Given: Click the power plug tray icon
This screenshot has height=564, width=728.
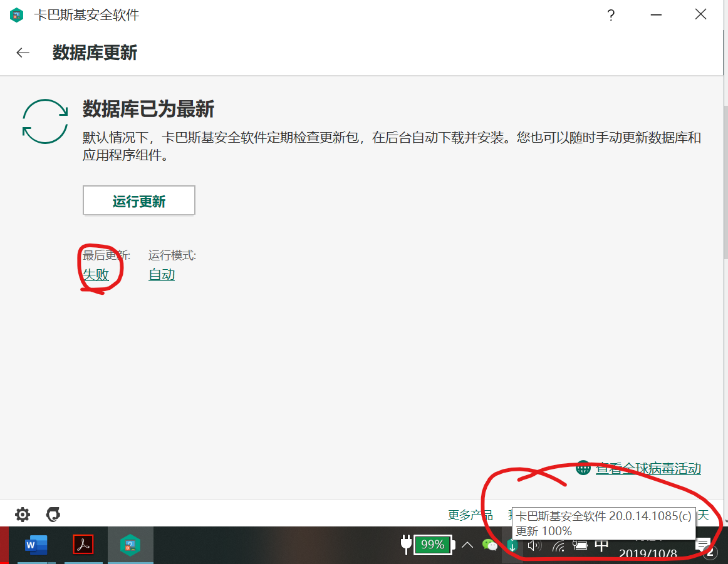Looking at the screenshot, I should pos(406,545).
